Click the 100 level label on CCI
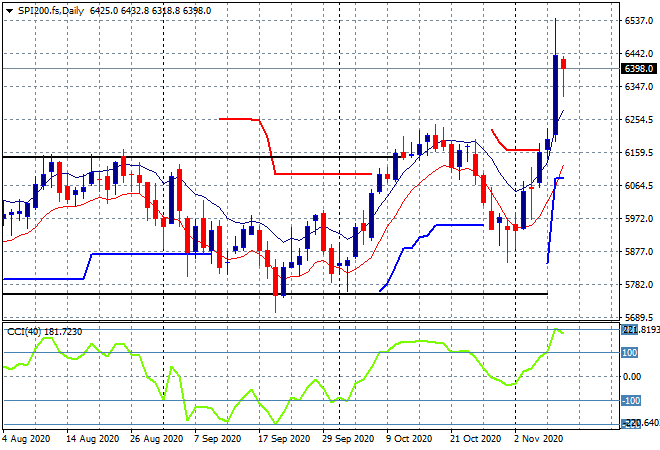 630,352
